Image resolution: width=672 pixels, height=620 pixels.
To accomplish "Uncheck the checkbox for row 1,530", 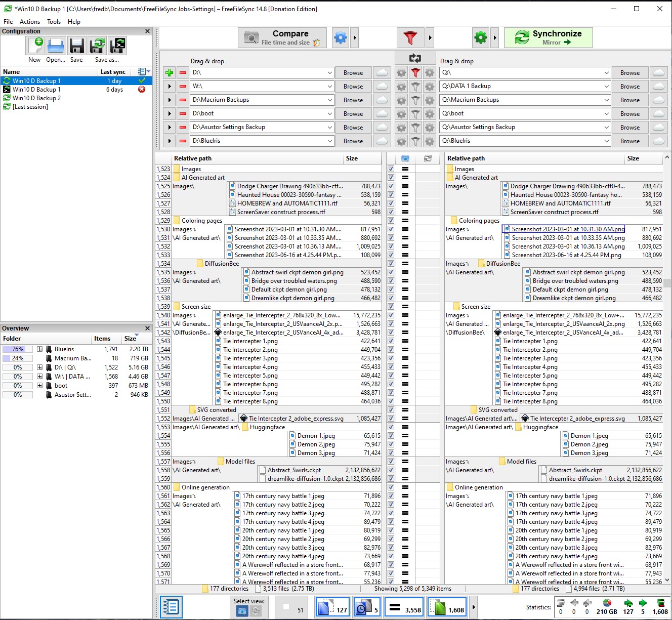I will (391, 229).
